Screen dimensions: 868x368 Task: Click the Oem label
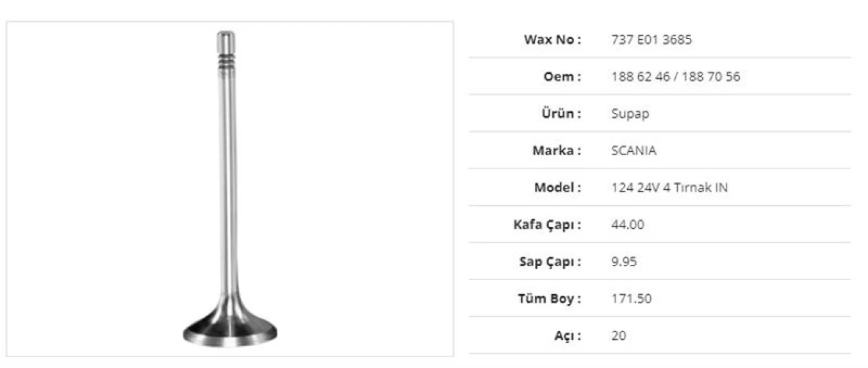[x=562, y=77]
